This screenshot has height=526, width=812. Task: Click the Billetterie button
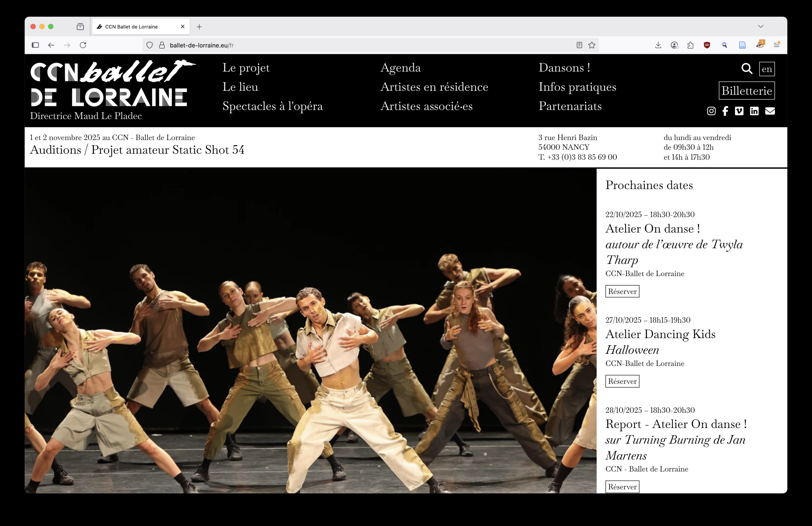[x=746, y=91]
